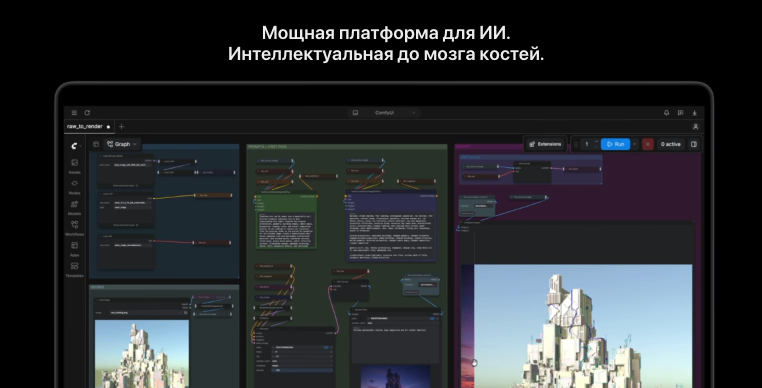Open the Assets sidebar panel

point(74,166)
